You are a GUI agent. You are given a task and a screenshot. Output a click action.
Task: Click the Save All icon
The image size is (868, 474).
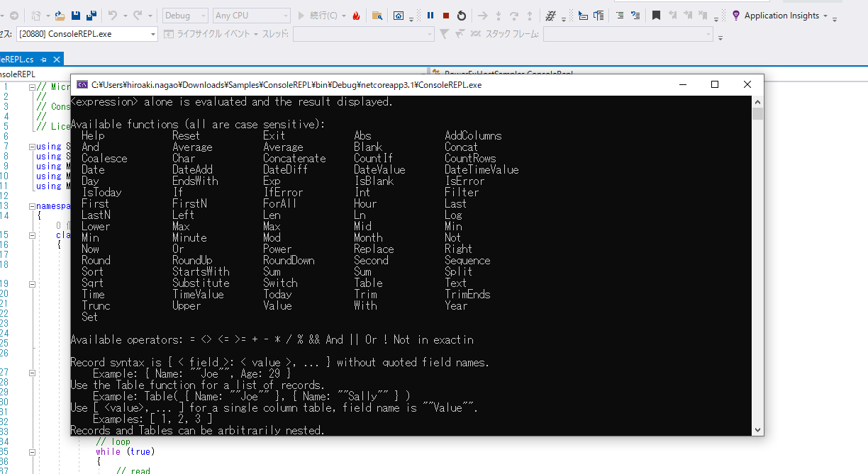click(91, 16)
